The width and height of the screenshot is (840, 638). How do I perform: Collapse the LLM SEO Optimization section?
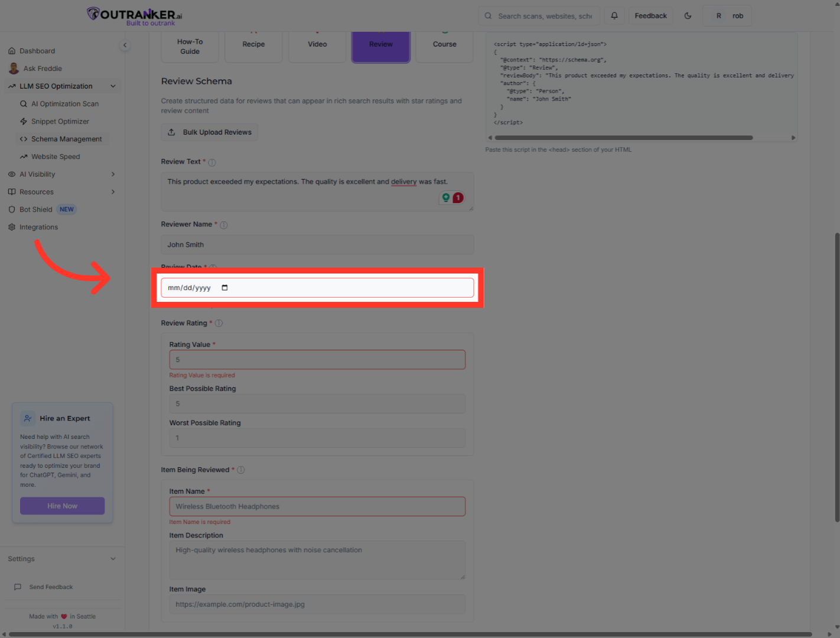(x=113, y=86)
